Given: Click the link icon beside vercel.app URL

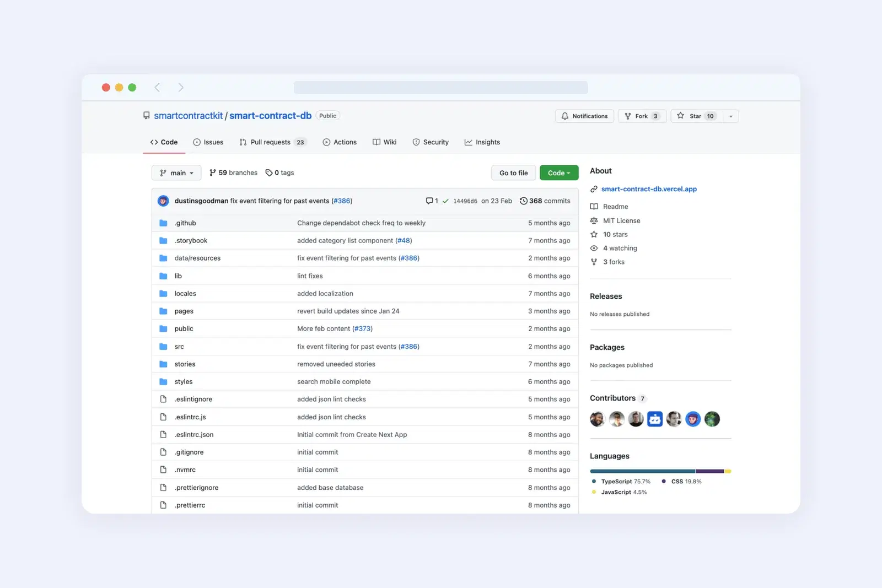Looking at the screenshot, I should point(594,189).
